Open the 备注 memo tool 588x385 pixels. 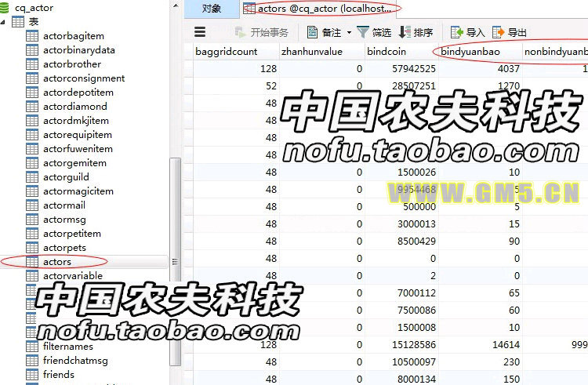(x=312, y=33)
